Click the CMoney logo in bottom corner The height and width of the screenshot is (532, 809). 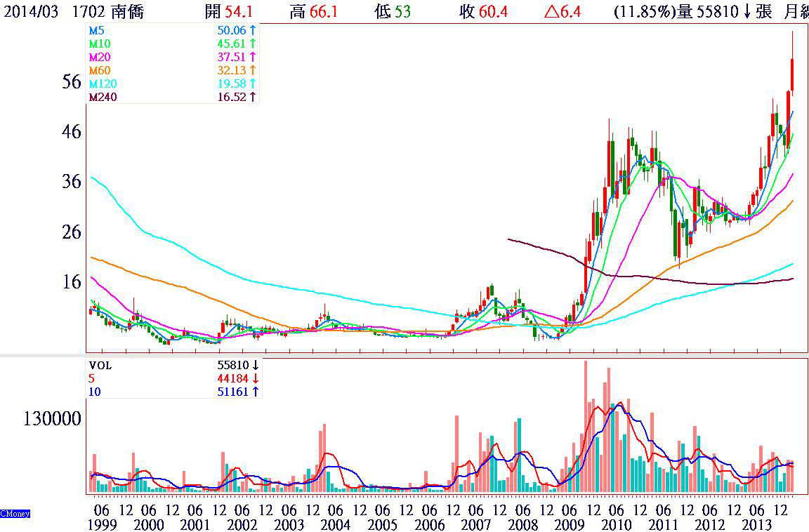point(15,514)
